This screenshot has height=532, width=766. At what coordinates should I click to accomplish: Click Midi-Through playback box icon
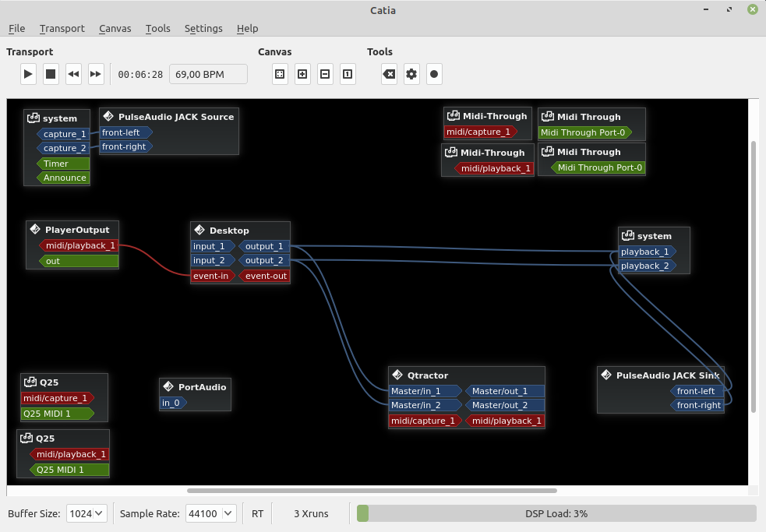(451, 152)
